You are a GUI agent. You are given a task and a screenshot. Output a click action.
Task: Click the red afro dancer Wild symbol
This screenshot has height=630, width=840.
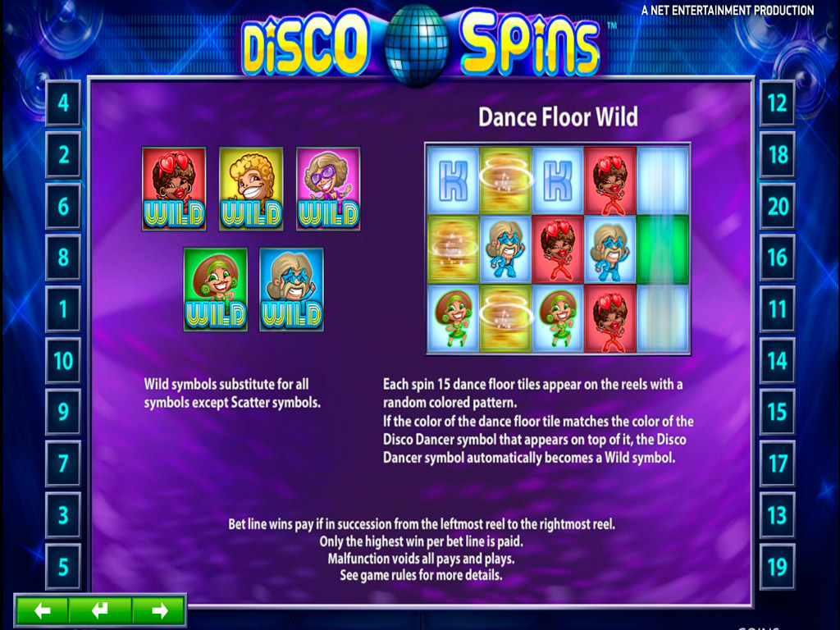[174, 189]
